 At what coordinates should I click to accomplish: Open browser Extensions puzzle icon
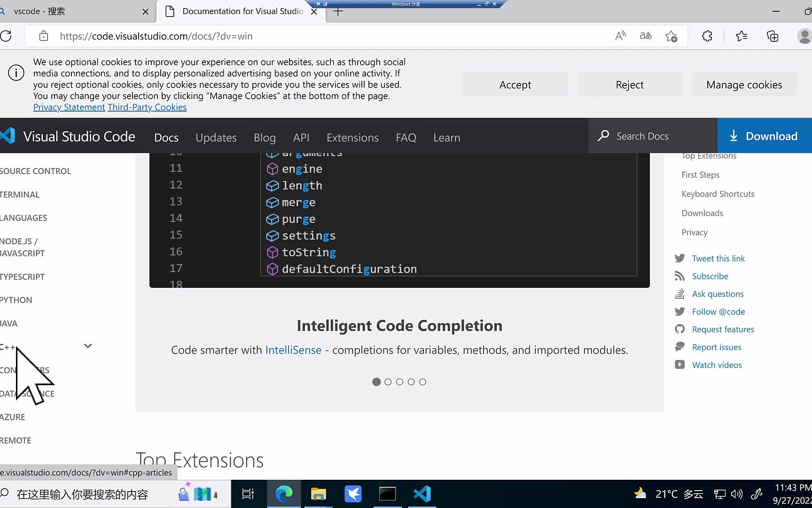(x=707, y=36)
